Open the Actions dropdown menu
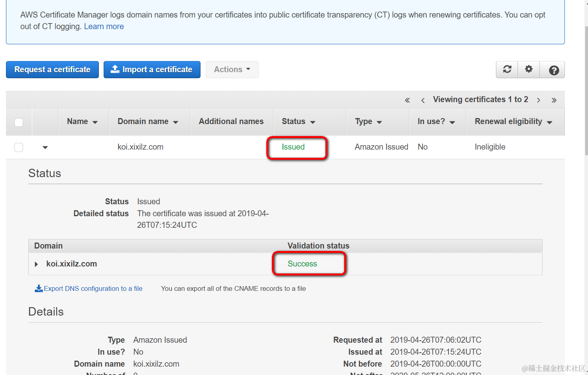The width and height of the screenshot is (588, 375). [x=232, y=69]
